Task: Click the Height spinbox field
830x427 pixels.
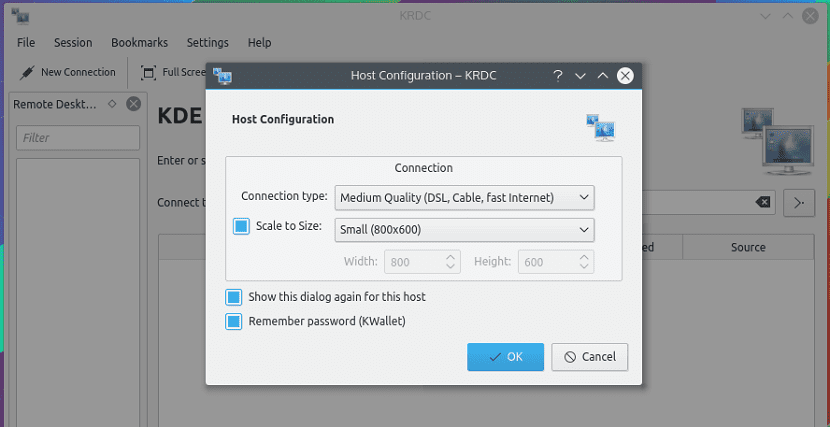Action: (x=556, y=262)
